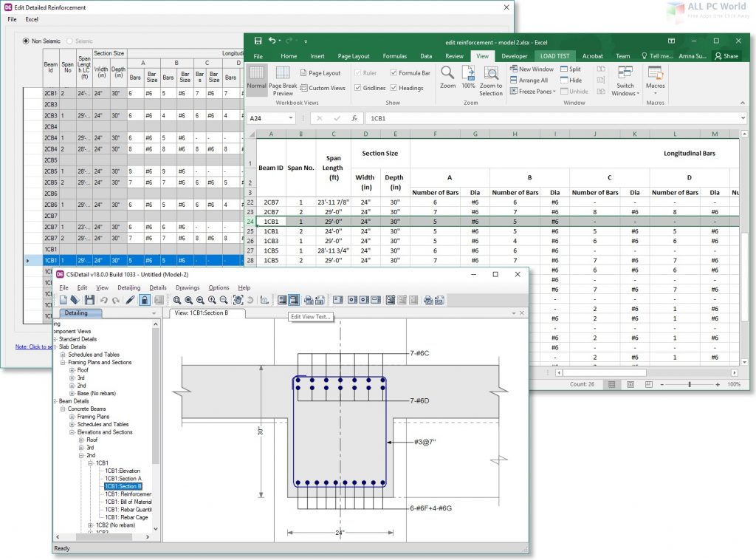Select 1CB1: Rebar Cage in the tree
The width and height of the screenshot is (756, 560).
126,517
